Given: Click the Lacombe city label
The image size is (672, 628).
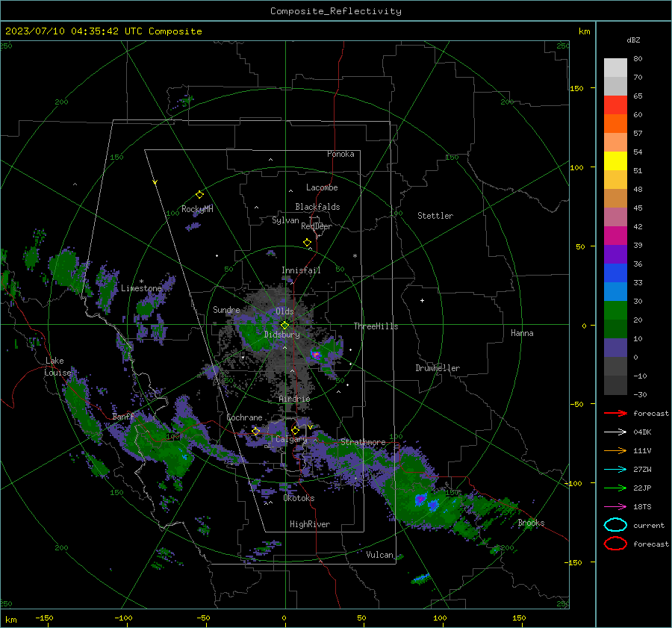Looking at the screenshot, I should [322, 187].
